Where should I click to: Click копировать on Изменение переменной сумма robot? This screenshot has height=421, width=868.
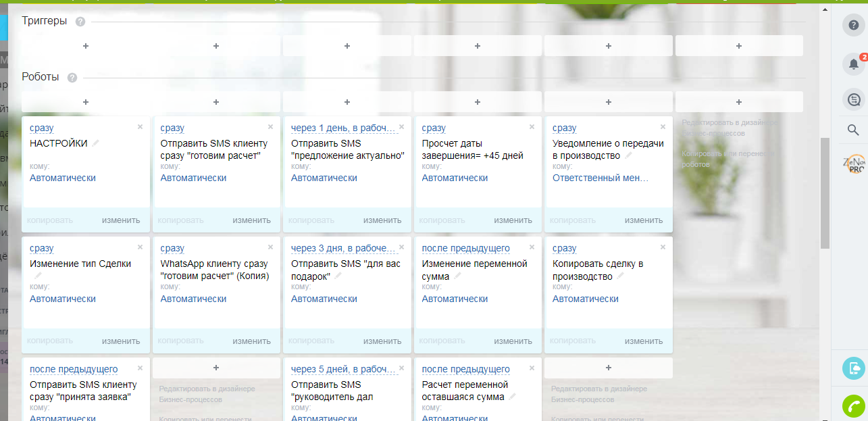point(442,341)
